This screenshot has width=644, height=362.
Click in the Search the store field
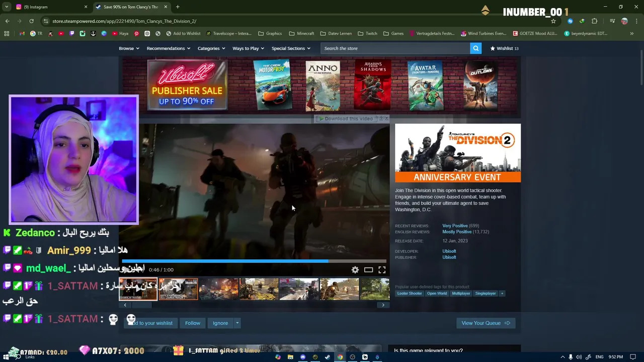[395, 48]
